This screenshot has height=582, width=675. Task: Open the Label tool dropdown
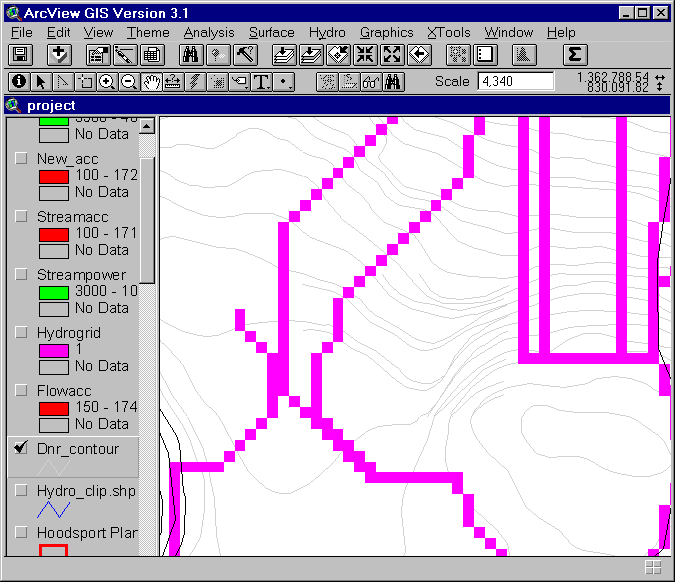click(x=239, y=81)
